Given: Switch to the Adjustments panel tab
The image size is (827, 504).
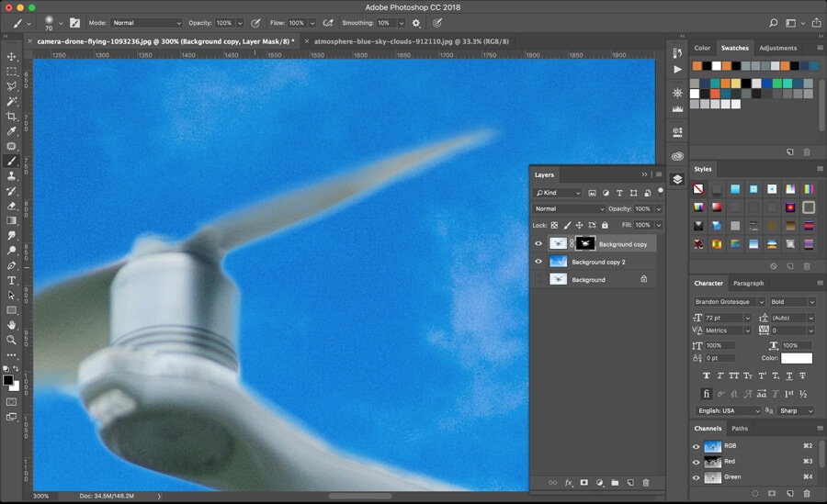Looking at the screenshot, I should pyautogui.click(x=777, y=48).
